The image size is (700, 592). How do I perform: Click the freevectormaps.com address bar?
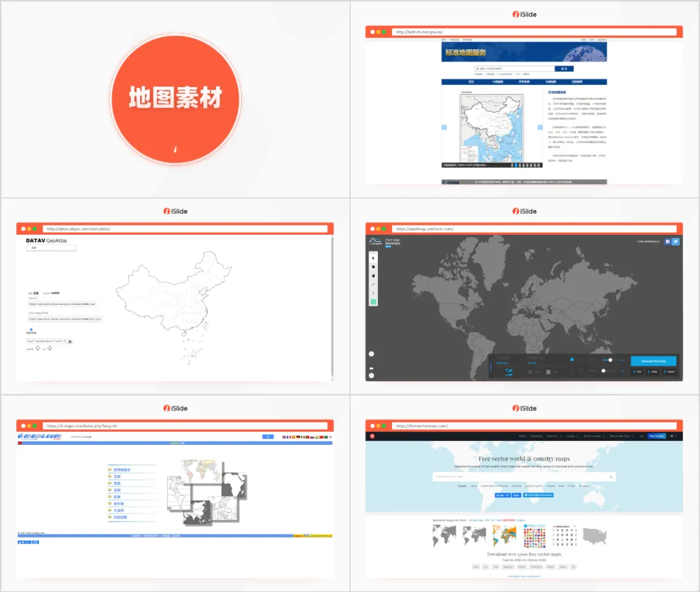534,426
